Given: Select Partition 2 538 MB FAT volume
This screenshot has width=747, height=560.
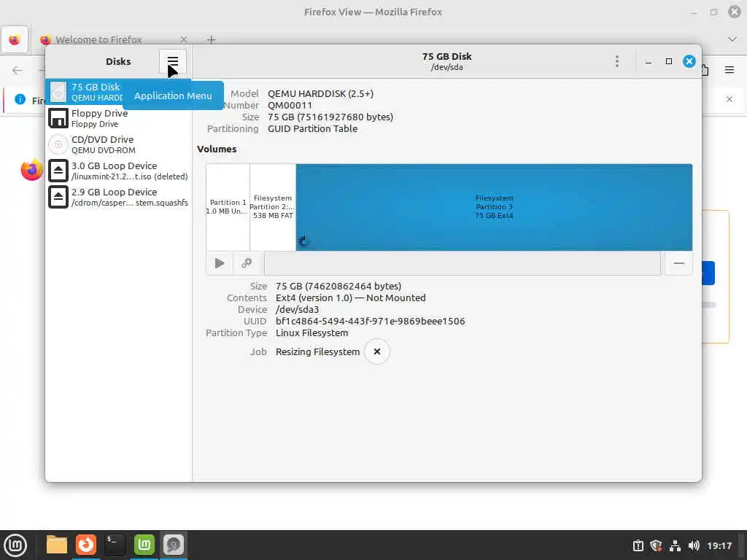Looking at the screenshot, I should tap(273, 207).
